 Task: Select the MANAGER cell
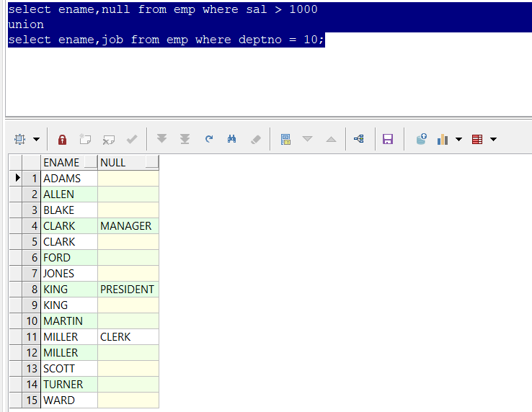tap(128, 226)
